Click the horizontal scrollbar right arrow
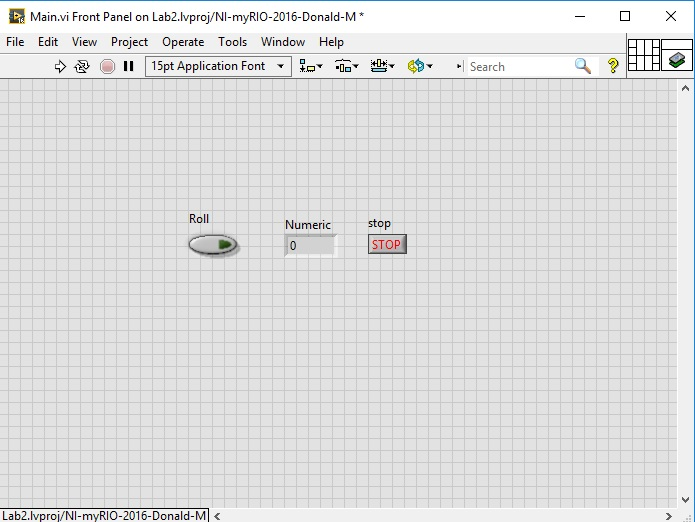 tap(669, 516)
